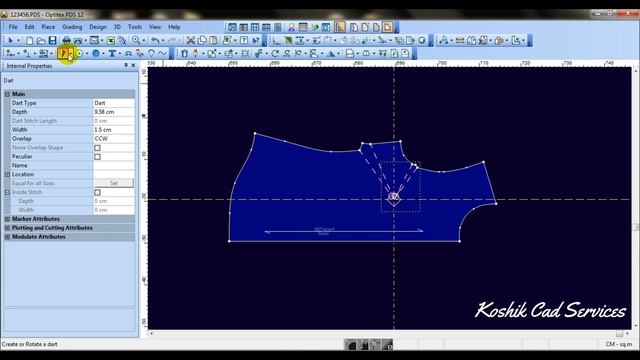Open the Dart tool dropdown arrow

(71, 53)
